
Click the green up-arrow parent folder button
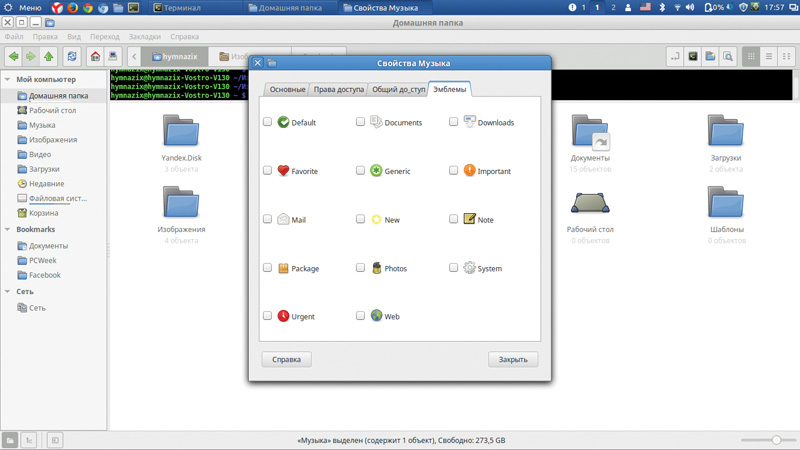(48, 57)
